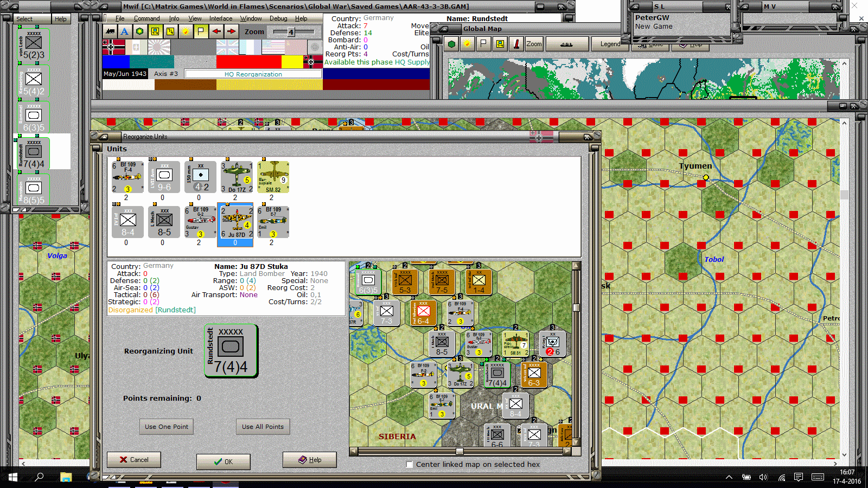Click the New Game text in the S L window

click(654, 27)
